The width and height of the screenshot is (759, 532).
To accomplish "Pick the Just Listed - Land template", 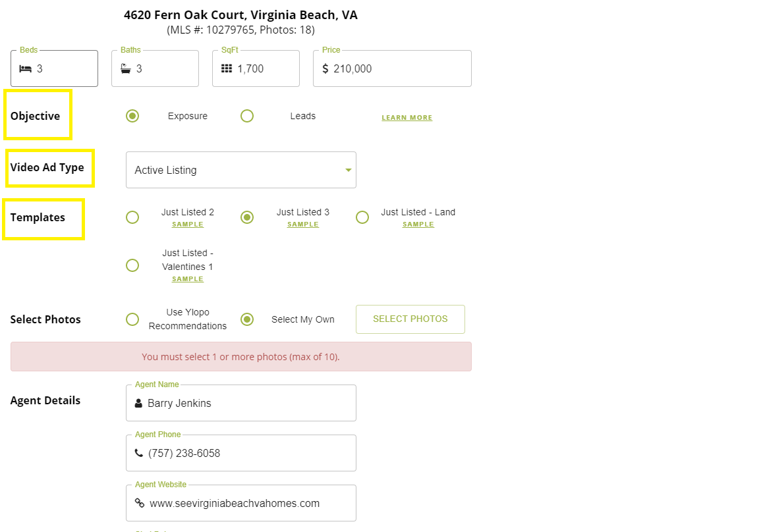I will coord(362,217).
